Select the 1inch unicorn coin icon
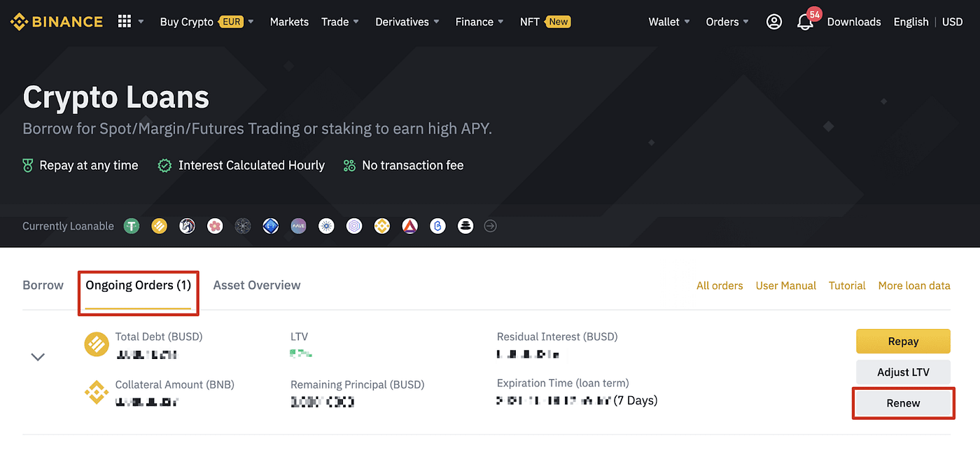The width and height of the screenshot is (980, 471). pos(187,226)
